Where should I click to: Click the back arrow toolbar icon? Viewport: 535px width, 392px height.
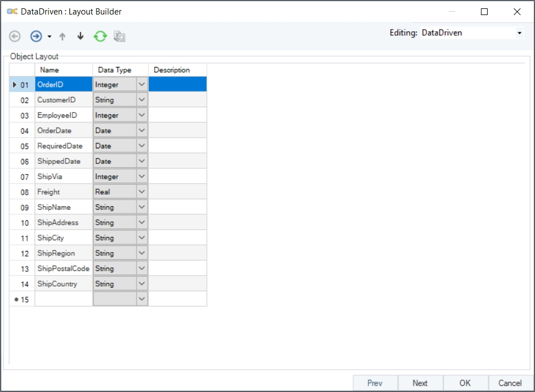click(x=15, y=36)
